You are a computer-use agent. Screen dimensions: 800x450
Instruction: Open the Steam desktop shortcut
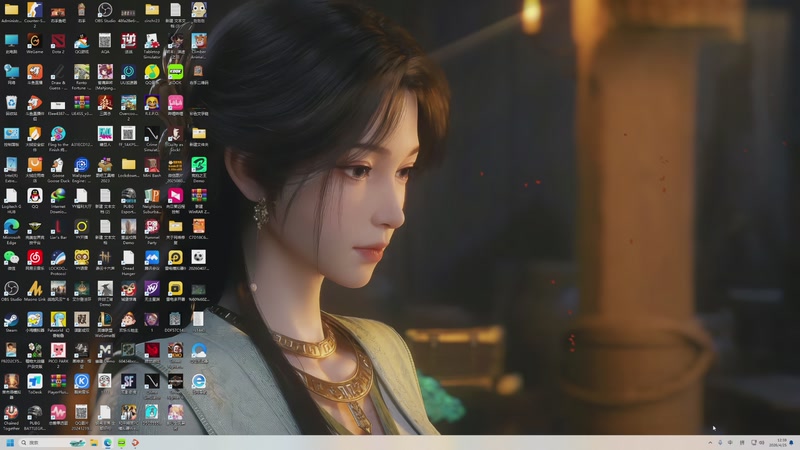pyautogui.click(x=11, y=320)
